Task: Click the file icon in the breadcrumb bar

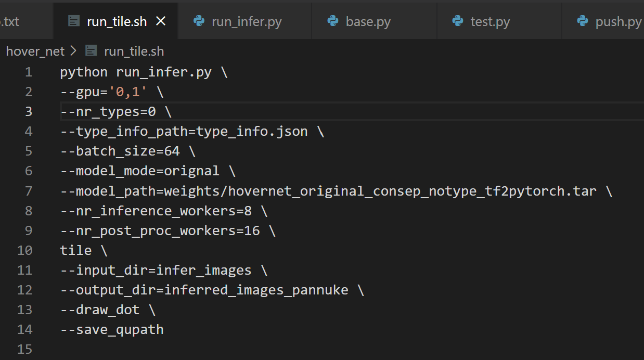Action: [x=91, y=50]
